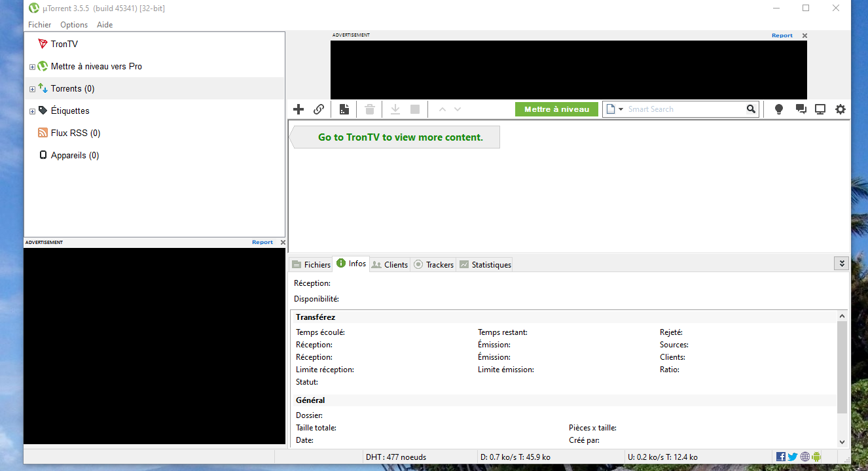Open the lightbulb tips icon
The image size is (868, 471).
click(779, 109)
